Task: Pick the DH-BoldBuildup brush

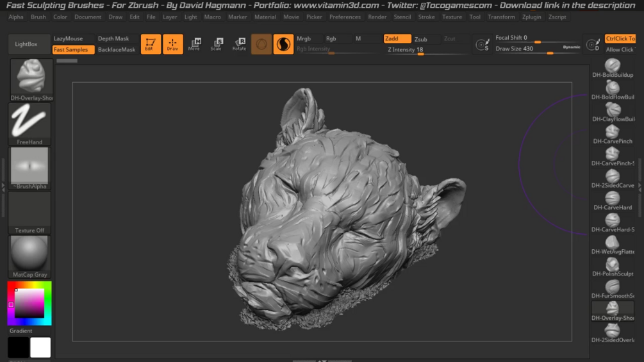Action: (x=613, y=66)
